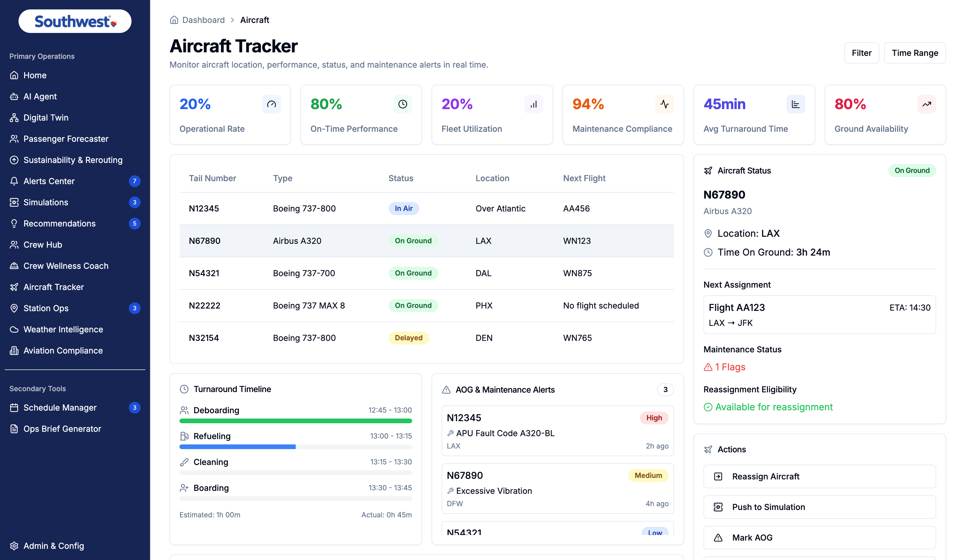The image size is (965, 560).
Task: Click the Deboarding progress bar
Action: pos(296,421)
